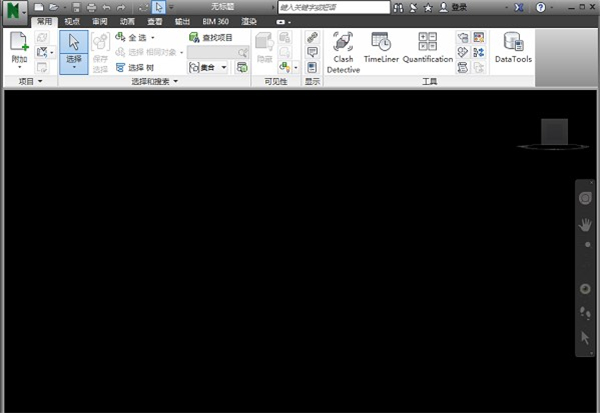The width and height of the screenshot is (600, 413).
Task: Switch to the 常用 ribbon tab
Action: tap(44, 21)
